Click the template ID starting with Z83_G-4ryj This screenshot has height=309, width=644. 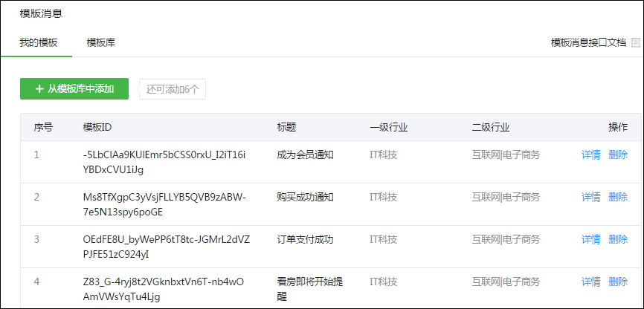click(164, 289)
